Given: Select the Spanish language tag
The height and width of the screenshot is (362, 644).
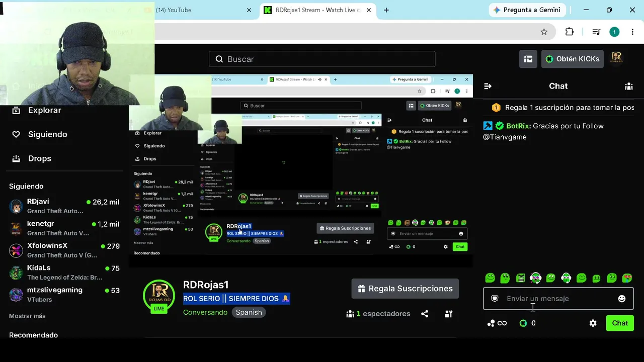Looking at the screenshot, I should coord(249,312).
